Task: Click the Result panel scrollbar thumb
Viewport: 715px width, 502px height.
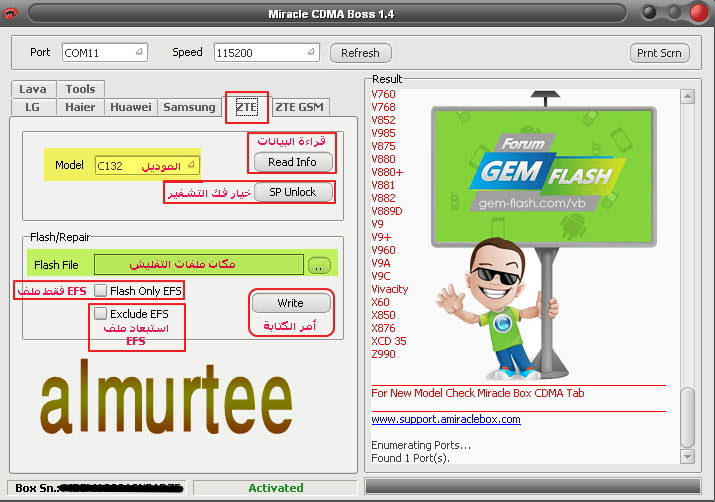Action: click(687, 418)
